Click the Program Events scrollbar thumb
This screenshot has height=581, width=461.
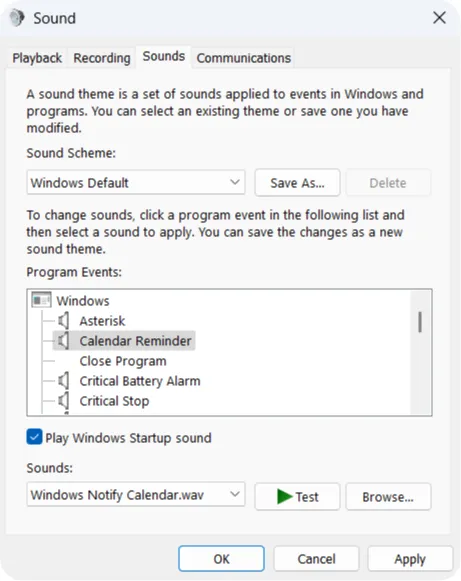(420, 322)
